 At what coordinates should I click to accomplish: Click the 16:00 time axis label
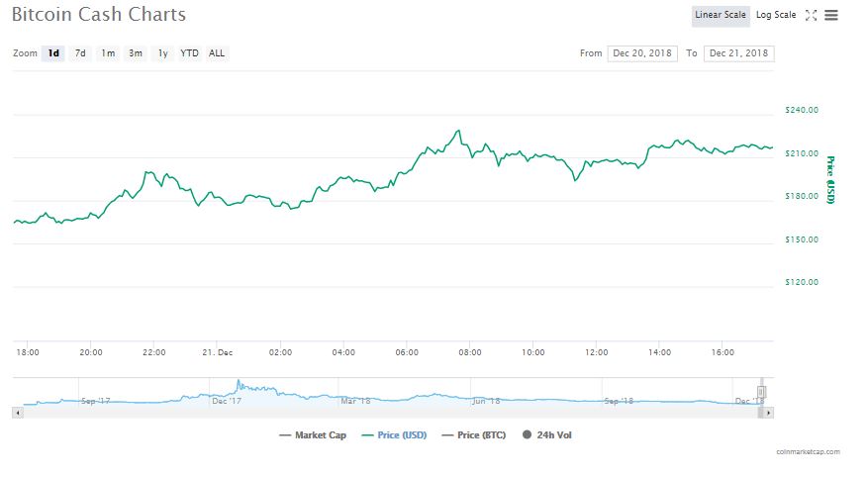723,352
